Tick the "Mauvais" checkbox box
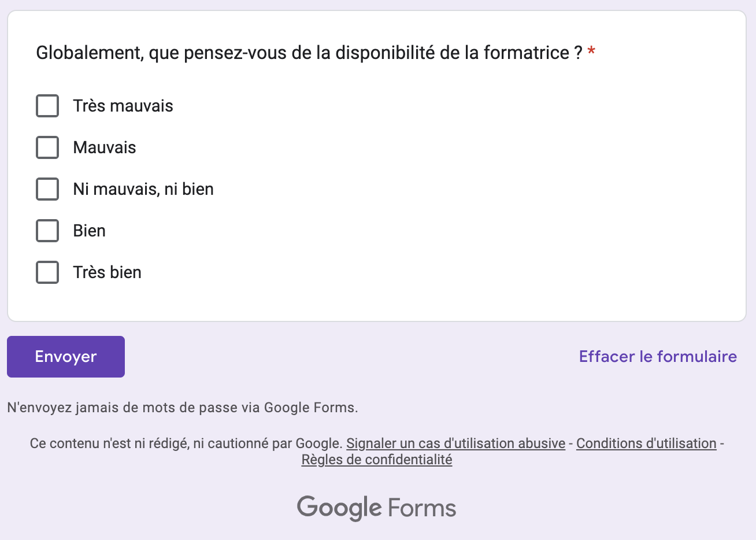756x540 pixels. [x=47, y=147]
